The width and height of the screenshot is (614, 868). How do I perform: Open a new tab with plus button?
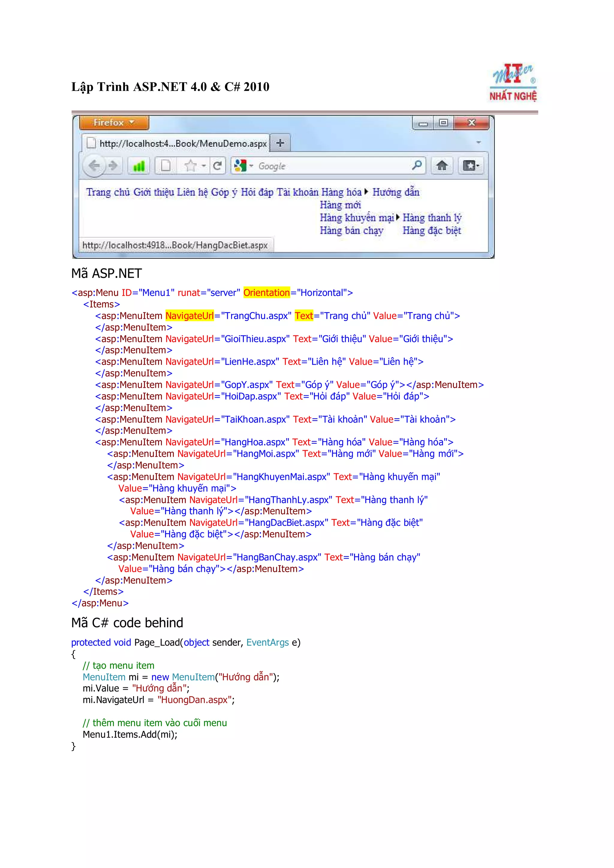pyautogui.click(x=280, y=143)
